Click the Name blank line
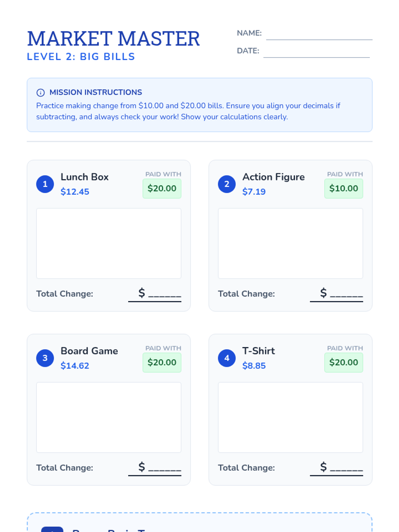Viewport: 399px width, 532px height. pyautogui.click(x=319, y=35)
